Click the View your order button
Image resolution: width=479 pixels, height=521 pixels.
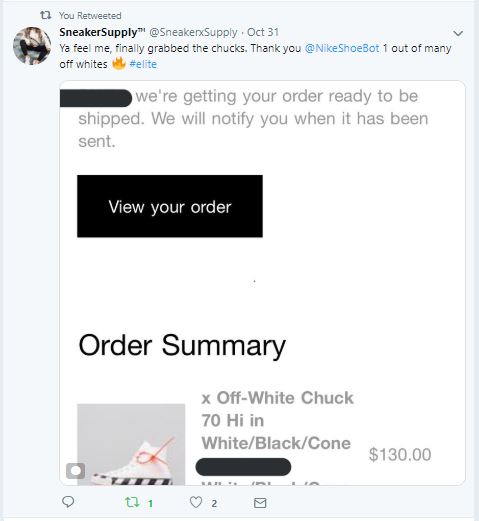pyautogui.click(x=170, y=206)
